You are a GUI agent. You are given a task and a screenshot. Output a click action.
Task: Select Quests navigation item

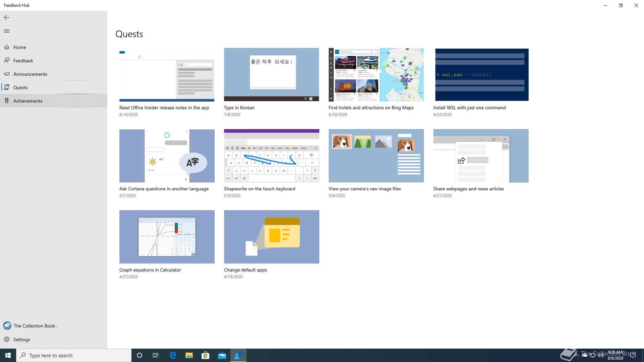[x=20, y=87]
